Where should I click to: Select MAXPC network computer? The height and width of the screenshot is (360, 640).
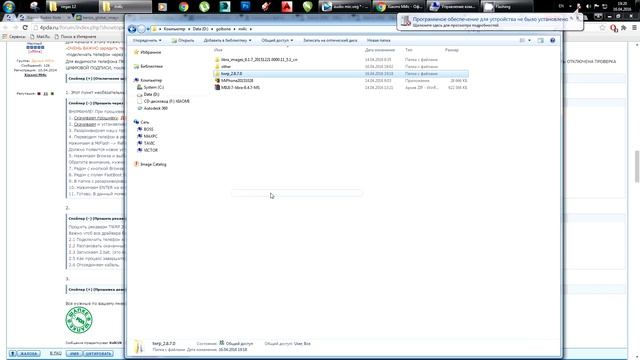(150, 136)
